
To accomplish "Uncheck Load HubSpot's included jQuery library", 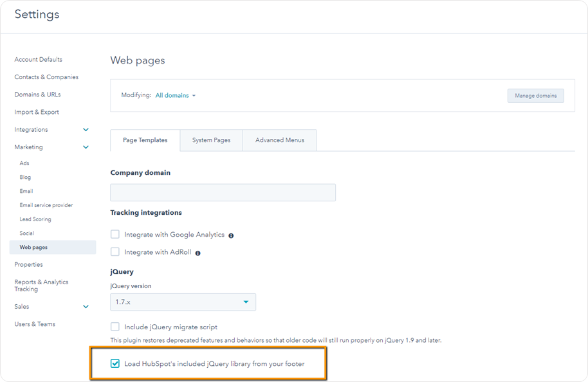I will pyautogui.click(x=115, y=363).
